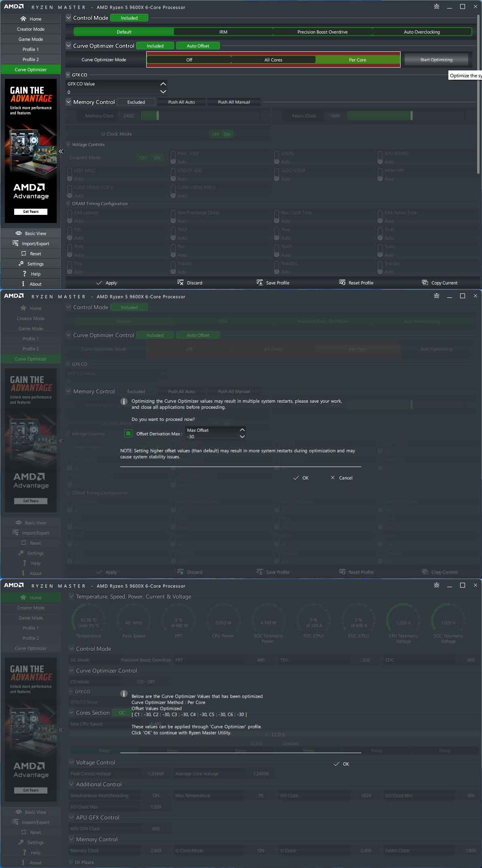Click the info icon in the Offset Derivation dialog
The width and height of the screenshot is (482, 868).
coord(124,401)
